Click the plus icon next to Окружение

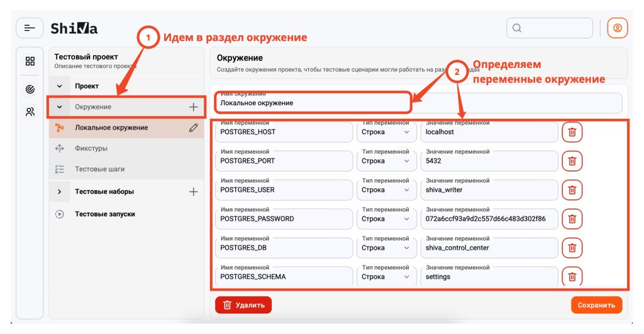click(194, 107)
